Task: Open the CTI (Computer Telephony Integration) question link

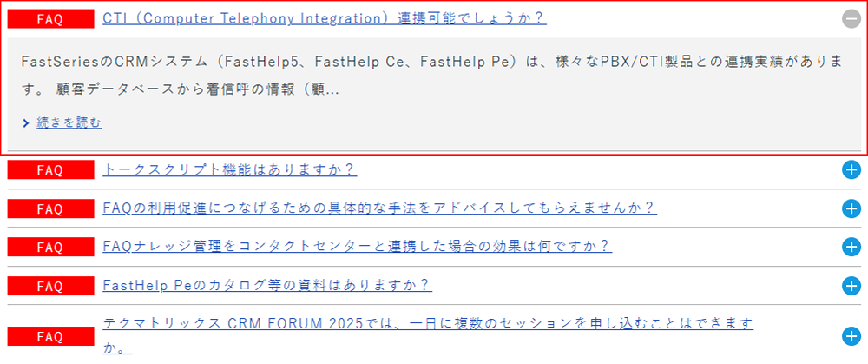Action: tap(324, 18)
